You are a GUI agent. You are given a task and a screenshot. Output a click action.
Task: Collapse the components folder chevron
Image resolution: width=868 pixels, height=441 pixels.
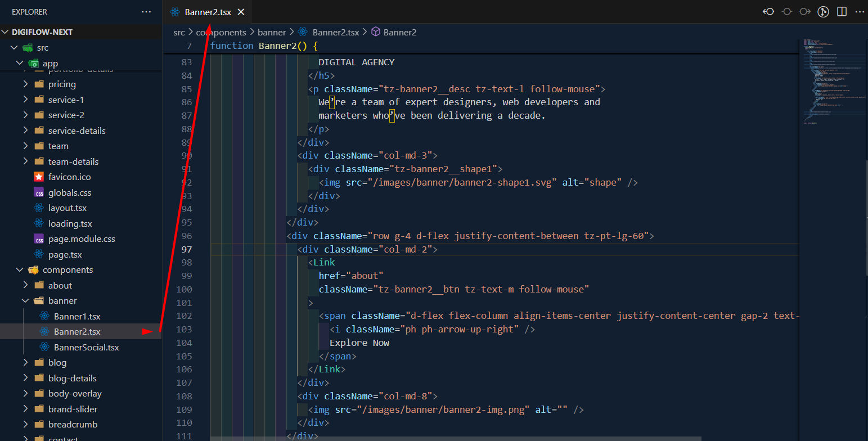(x=20, y=269)
